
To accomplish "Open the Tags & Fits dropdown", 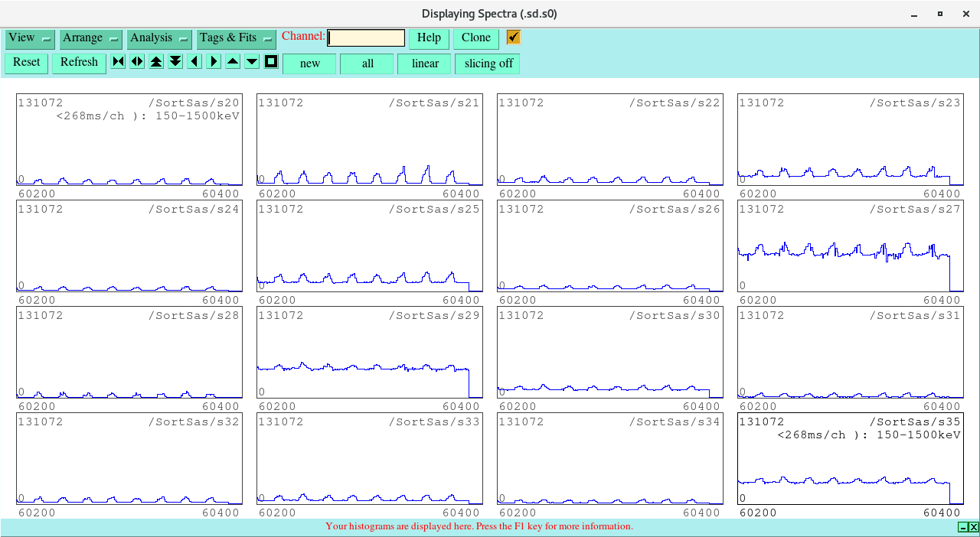I will click(236, 38).
